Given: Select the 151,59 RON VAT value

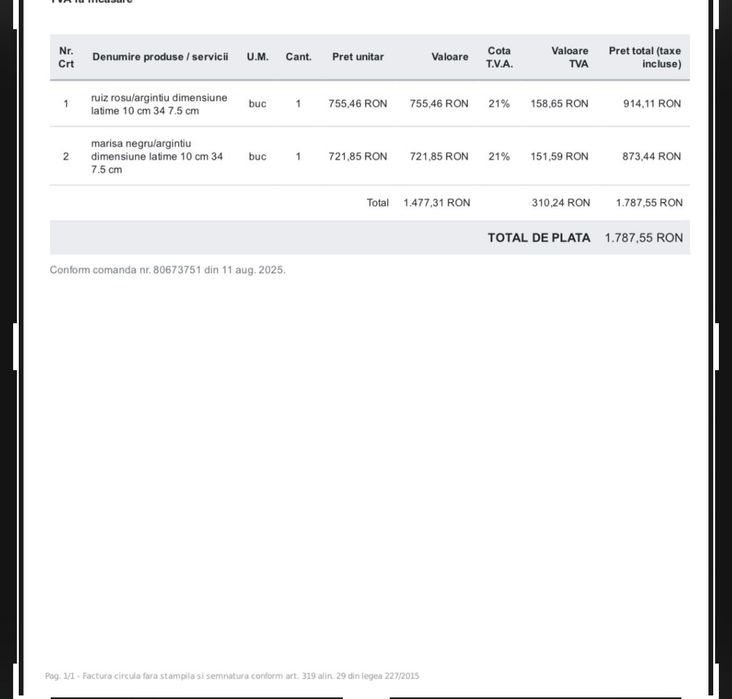Looking at the screenshot, I should [x=559, y=157].
